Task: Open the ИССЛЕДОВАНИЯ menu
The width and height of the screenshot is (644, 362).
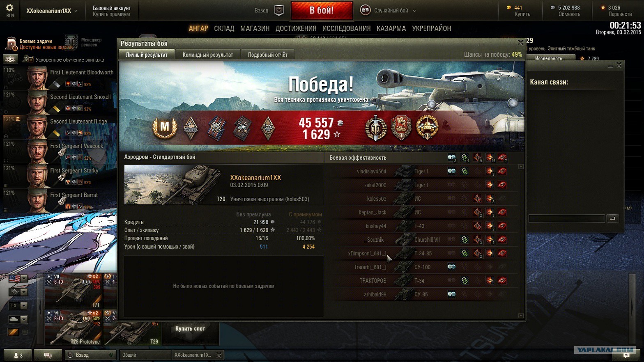Action: (x=346, y=28)
